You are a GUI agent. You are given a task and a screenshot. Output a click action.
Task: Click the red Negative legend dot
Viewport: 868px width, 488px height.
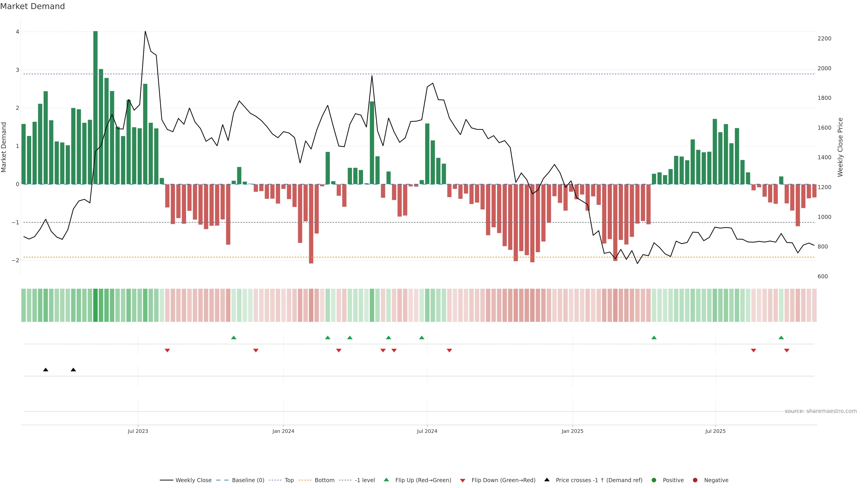(695, 480)
